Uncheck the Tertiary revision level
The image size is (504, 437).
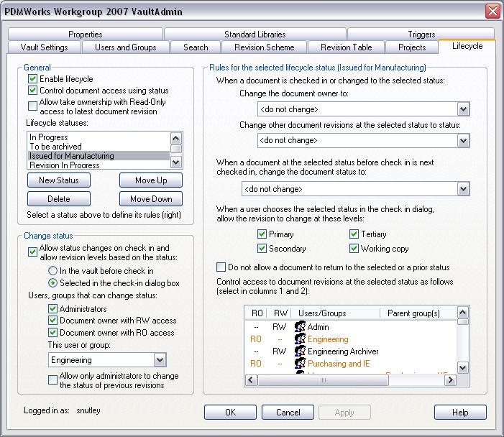354,234
